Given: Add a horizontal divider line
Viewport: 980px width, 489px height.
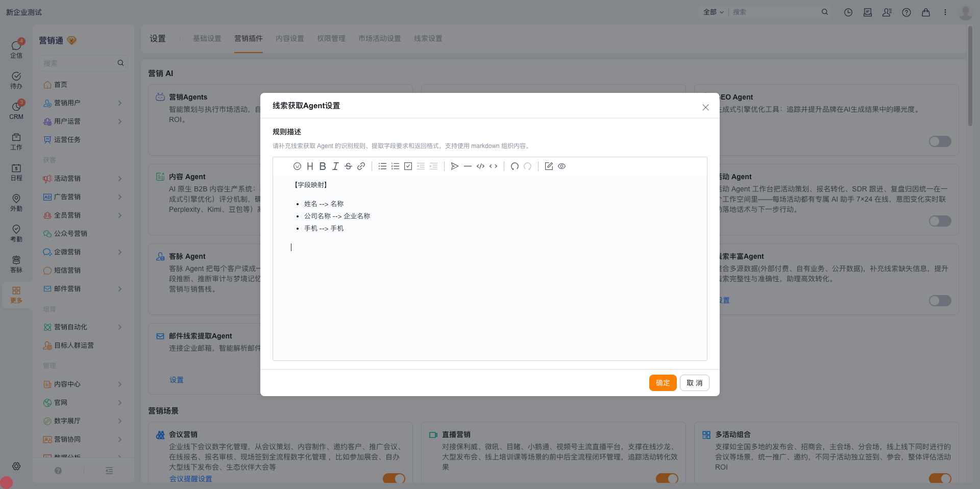Looking at the screenshot, I should [468, 166].
